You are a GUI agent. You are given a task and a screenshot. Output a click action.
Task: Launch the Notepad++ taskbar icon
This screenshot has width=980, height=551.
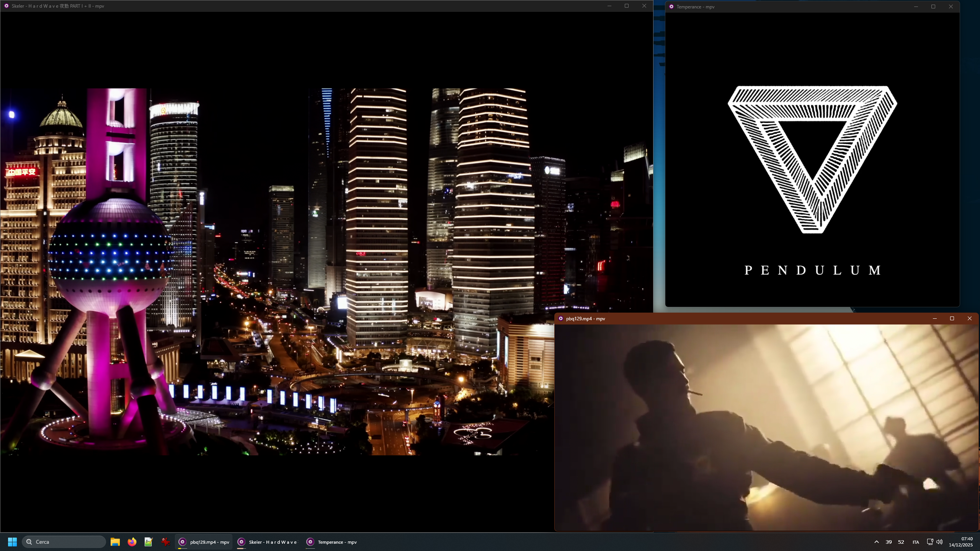point(149,542)
